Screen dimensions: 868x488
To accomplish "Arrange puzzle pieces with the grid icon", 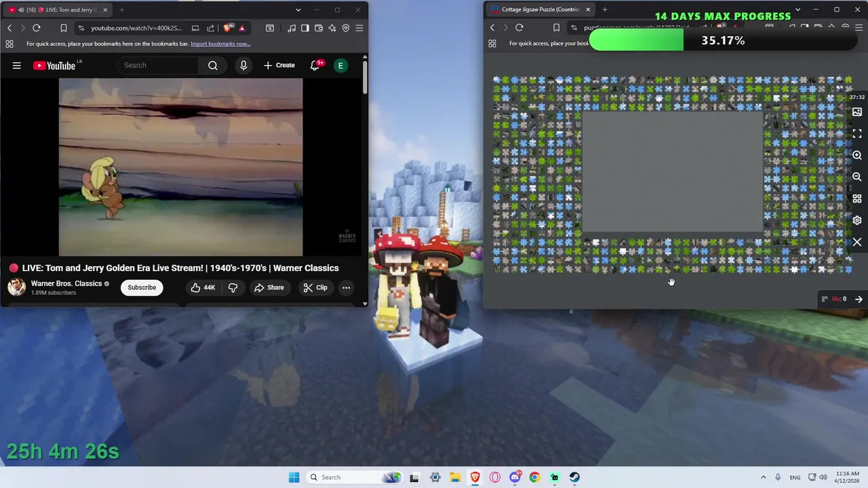I will [857, 199].
